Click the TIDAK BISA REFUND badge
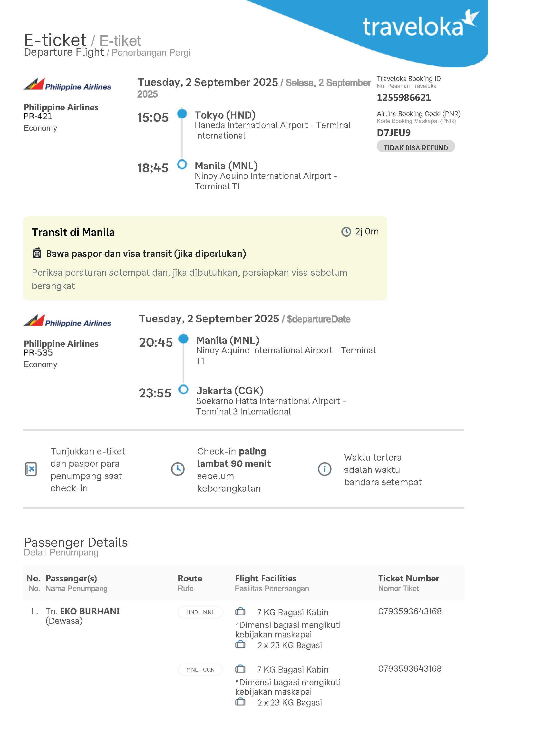 [x=416, y=148]
